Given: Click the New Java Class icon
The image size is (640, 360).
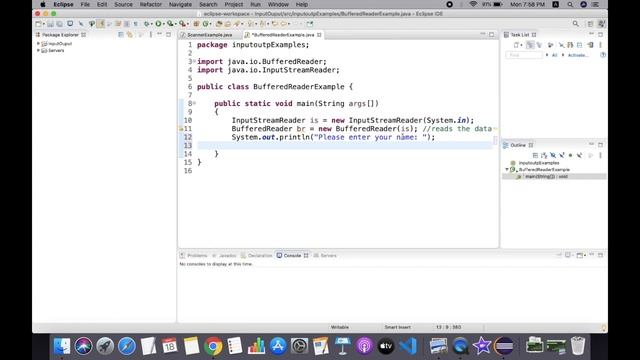Looking at the screenshot, I should (206, 24).
